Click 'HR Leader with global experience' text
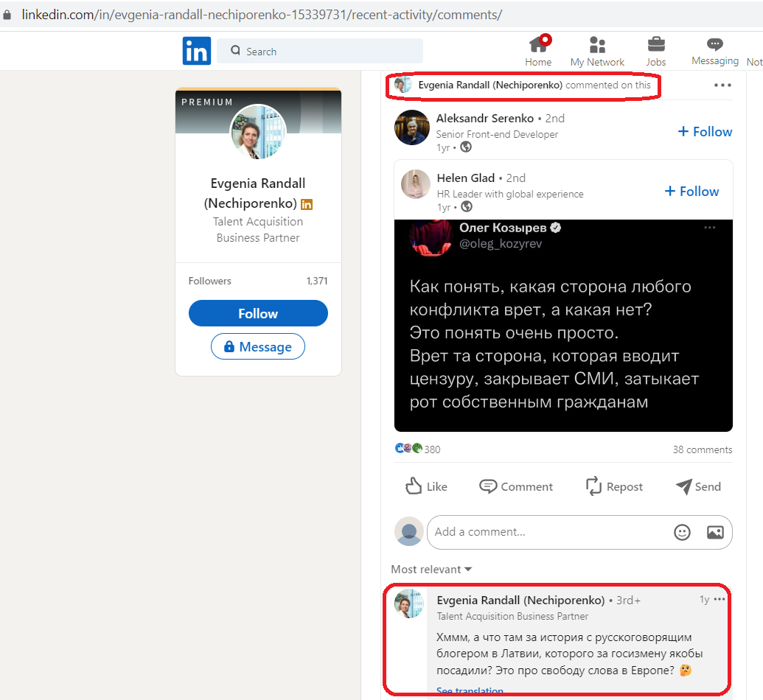The width and height of the screenshot is (763, 700). (510, 194)
